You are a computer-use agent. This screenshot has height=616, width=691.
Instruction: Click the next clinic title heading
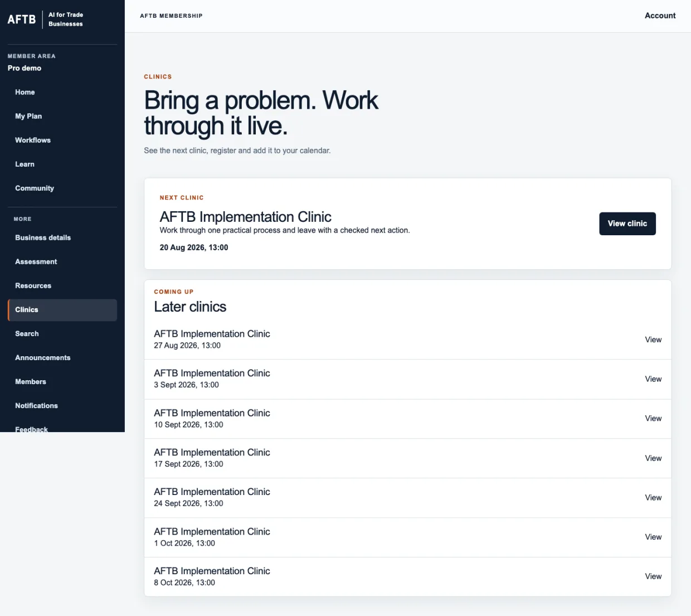click(x=245, y=217)
